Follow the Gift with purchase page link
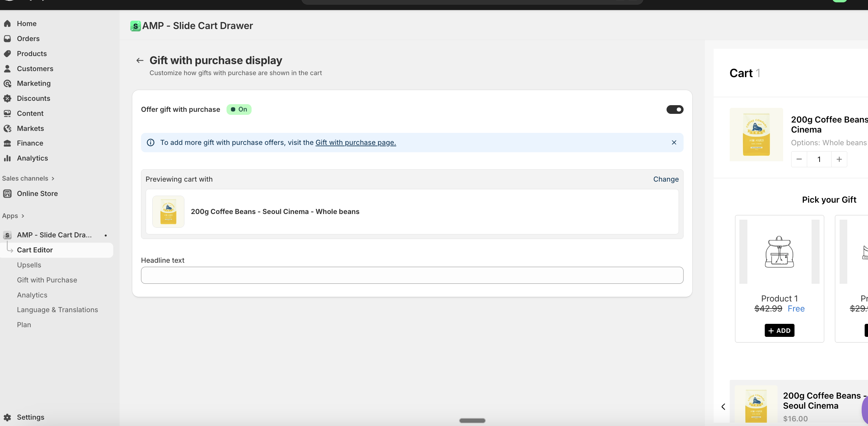The width and height of the screenshot is (868, 426). tap(355, 143)
